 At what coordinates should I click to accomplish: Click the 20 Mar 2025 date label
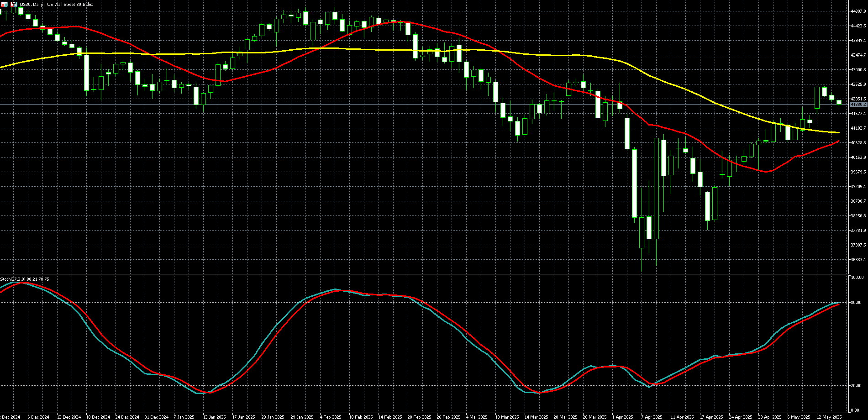[x=565, y=417]
